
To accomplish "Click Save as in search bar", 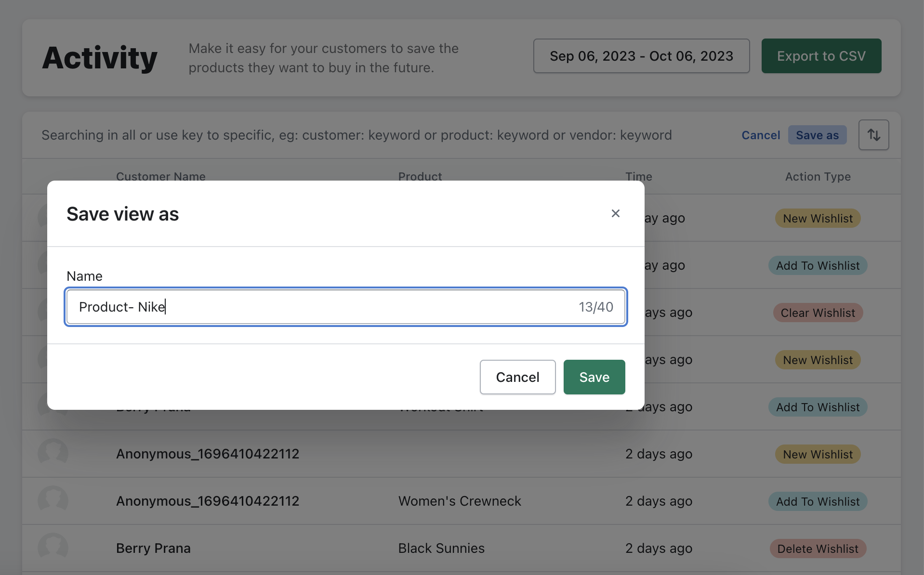I will click(x=817, y=135).
